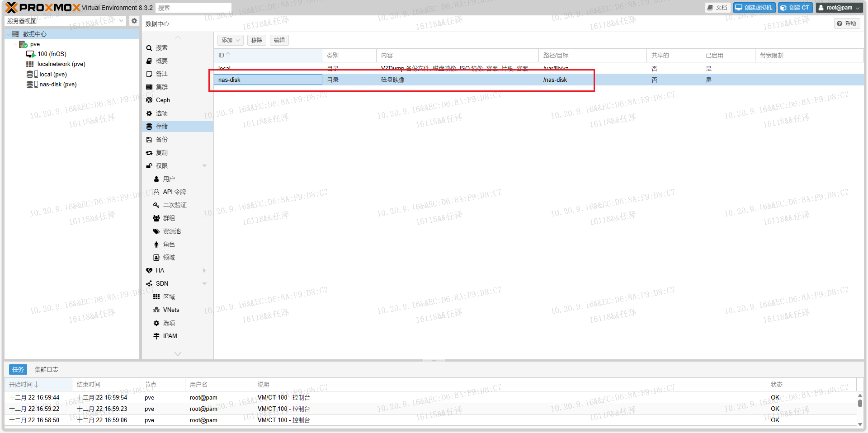Open the 添加 storage dropdown
Image resolution: width=868 pixels, height=433 pixels.
tap(231, 40)
